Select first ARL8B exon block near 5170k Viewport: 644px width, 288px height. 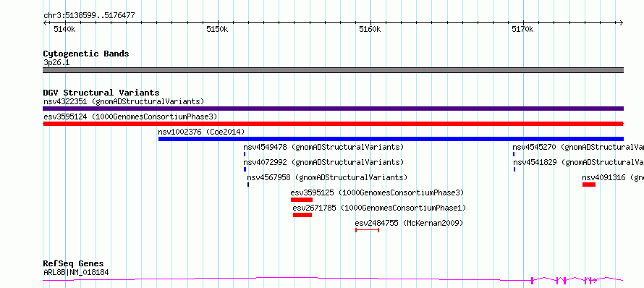pos(533,281)
